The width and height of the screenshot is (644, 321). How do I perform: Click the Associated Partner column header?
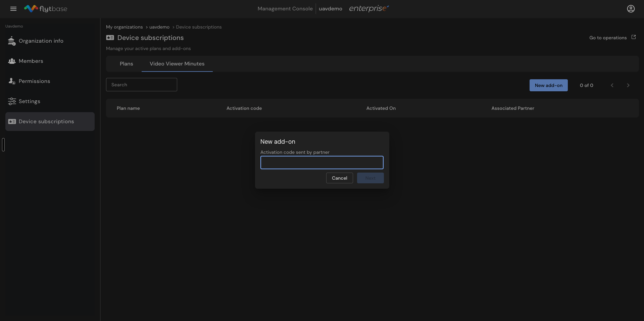(513, 108)
